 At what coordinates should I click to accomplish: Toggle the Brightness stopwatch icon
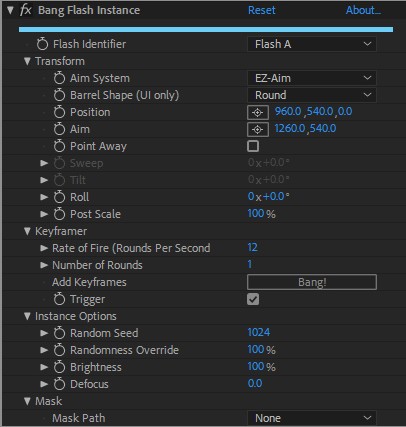point(59,367)
